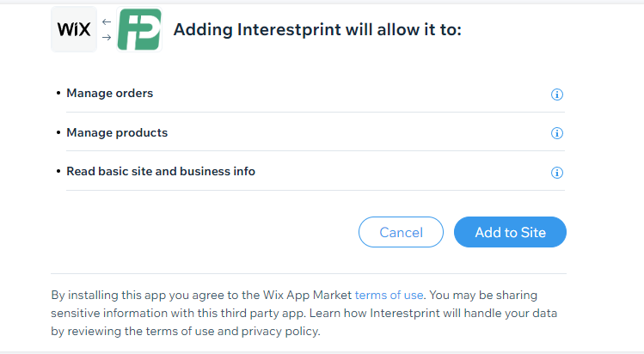Open the blue terms of use link
644x354 pixels.
click(389, 296)
